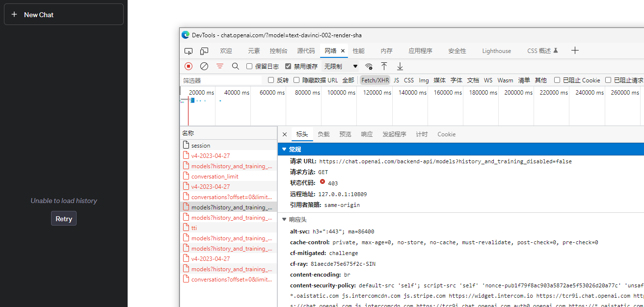Click the red file icon next to tti

pos(186,228)
